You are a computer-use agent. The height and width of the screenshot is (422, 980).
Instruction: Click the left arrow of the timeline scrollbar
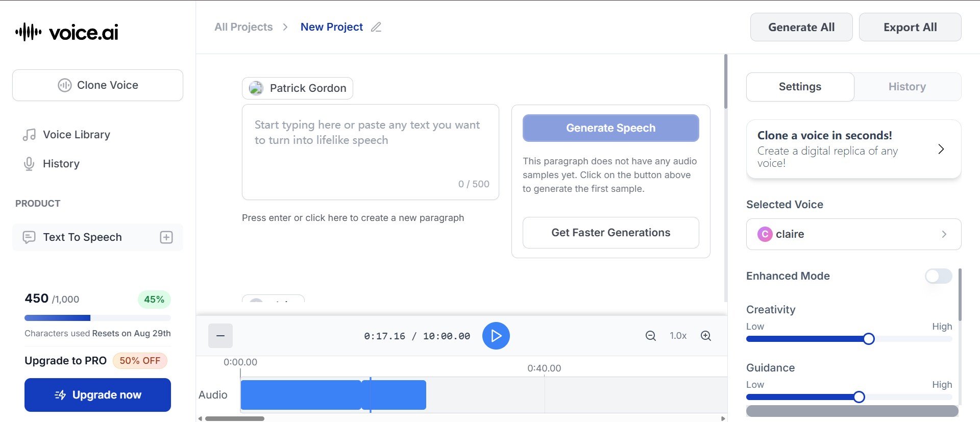click(x=200, y=418)
